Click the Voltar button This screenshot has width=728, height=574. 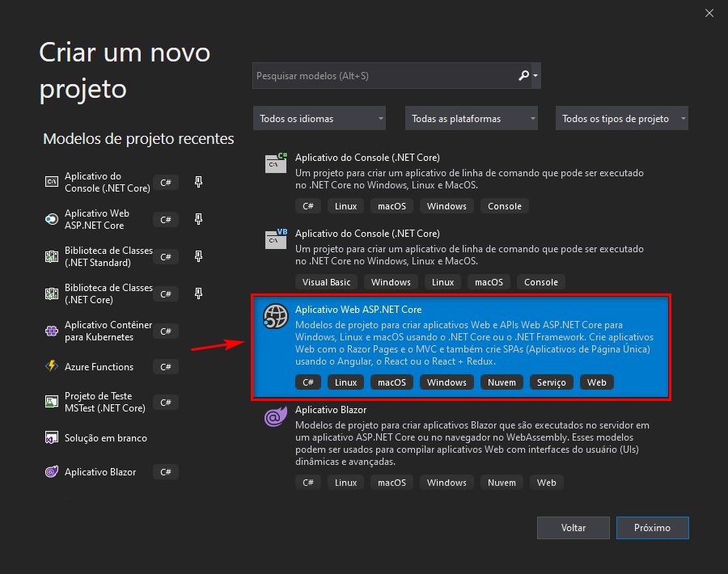574,527
